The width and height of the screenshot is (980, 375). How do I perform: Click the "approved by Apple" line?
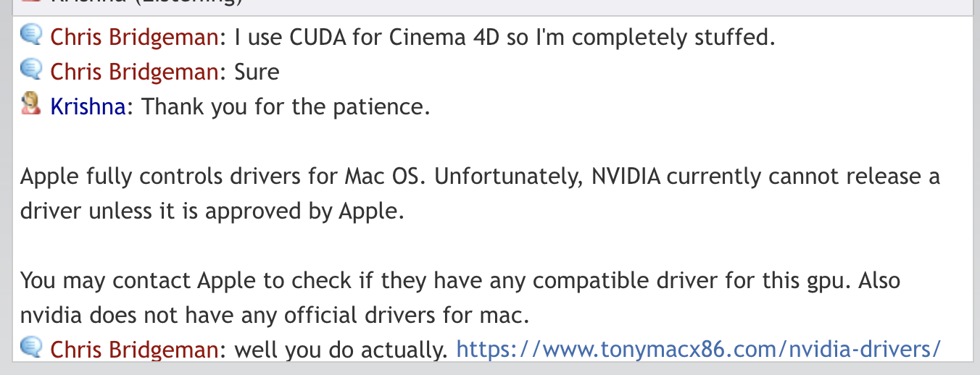(210, 211)
